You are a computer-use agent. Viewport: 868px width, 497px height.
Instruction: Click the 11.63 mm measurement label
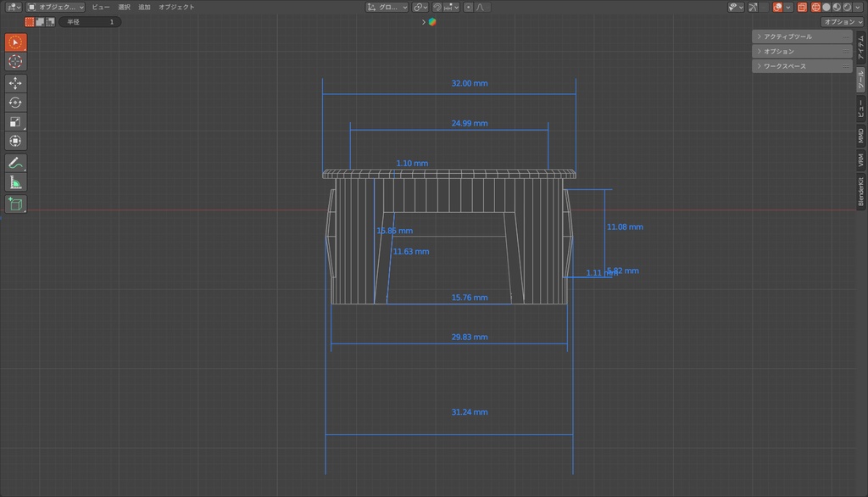411,252
